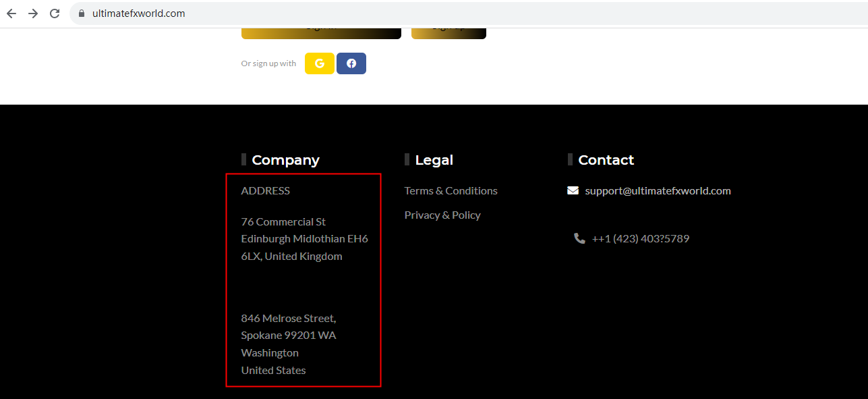Click the 846 Melrose Street address line
This screenshot has height=399, width=868.
pyautogui.click(x=288, y=318)
